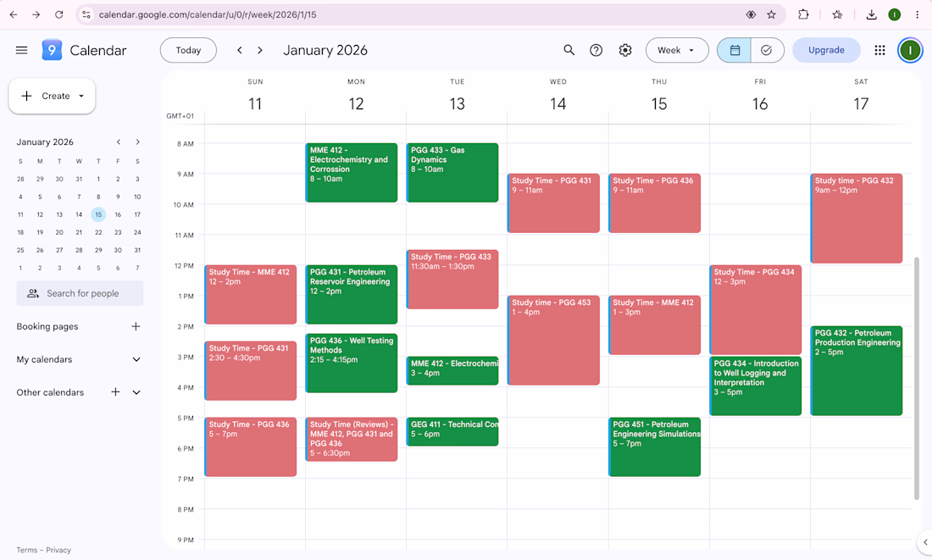Switch to calendar view toggle
This screenshot has width=932, height=560.
click(x=735, y=50)
